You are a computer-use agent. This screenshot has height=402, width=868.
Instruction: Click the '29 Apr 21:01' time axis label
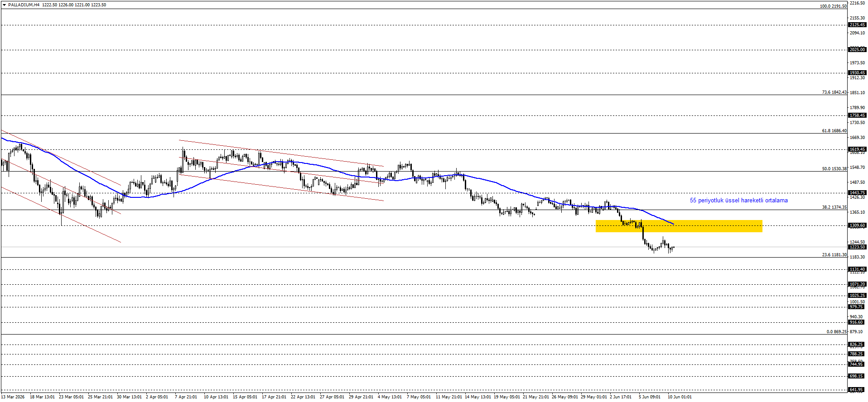(x=361, y=397)
